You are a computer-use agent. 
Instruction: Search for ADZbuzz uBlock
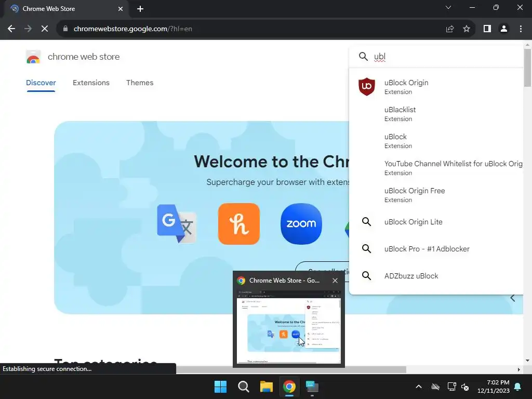(436, 276)
